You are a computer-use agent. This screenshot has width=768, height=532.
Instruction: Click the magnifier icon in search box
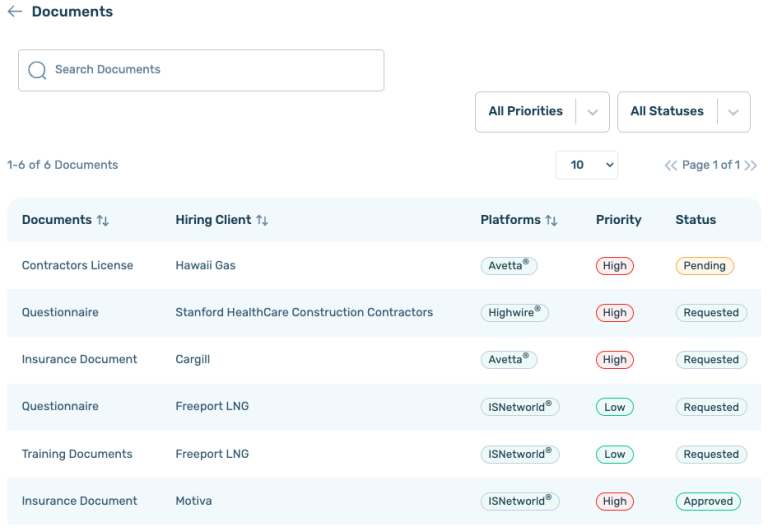tap(37, 70)
